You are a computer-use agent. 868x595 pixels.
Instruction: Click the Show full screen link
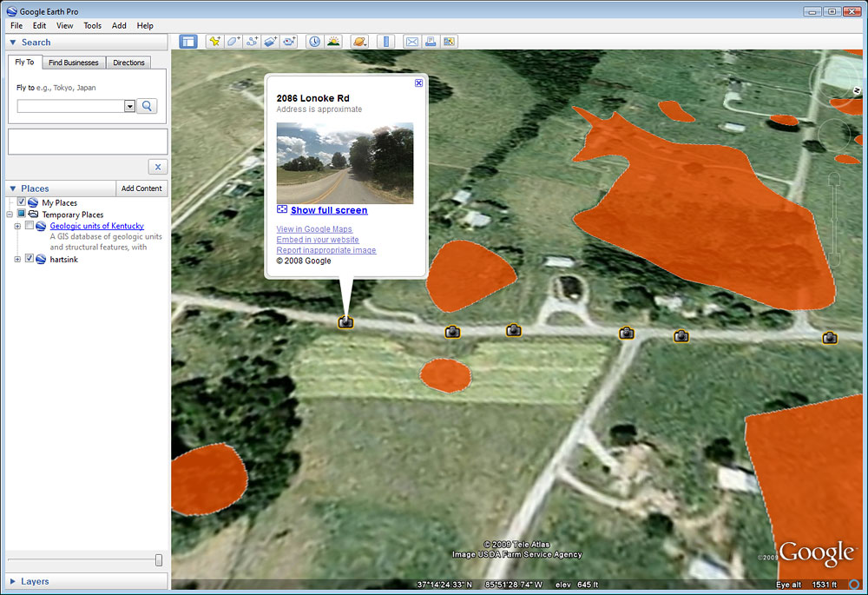point(329,210)
